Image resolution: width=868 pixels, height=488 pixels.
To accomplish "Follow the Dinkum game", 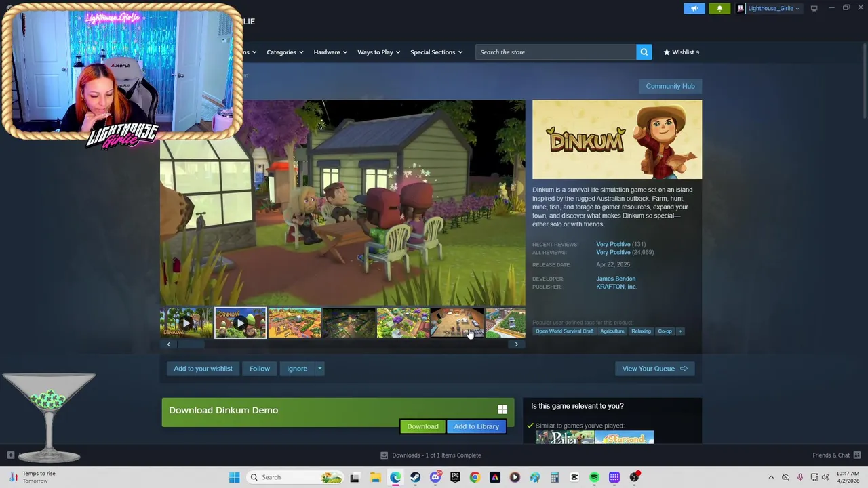I will click(259, 369).
